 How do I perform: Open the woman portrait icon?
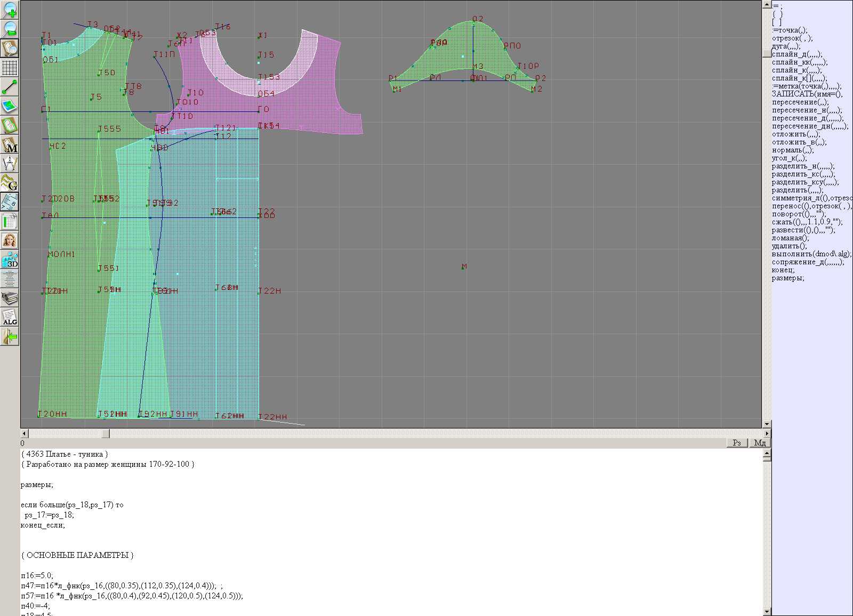pyautogui.click(x=10, y=240)
